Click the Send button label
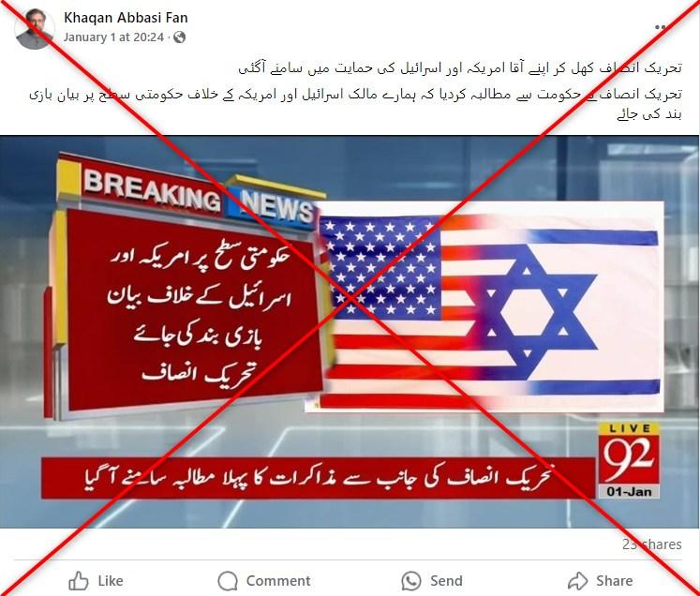 tap(446, 581)
